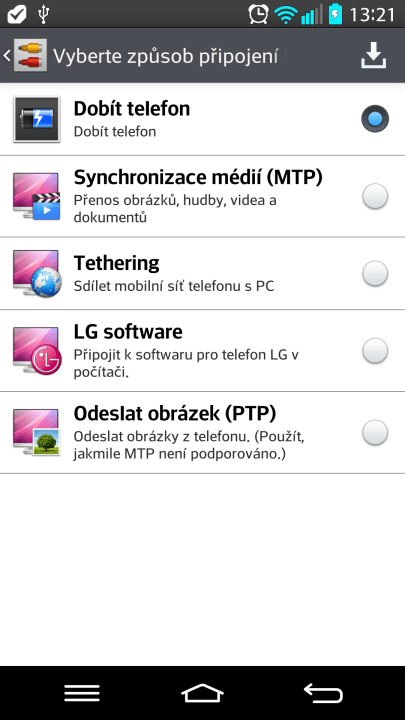Screen dimensions: 405x720
Task: Tap the Home navigation button
Action: click(x=202, y=693)
